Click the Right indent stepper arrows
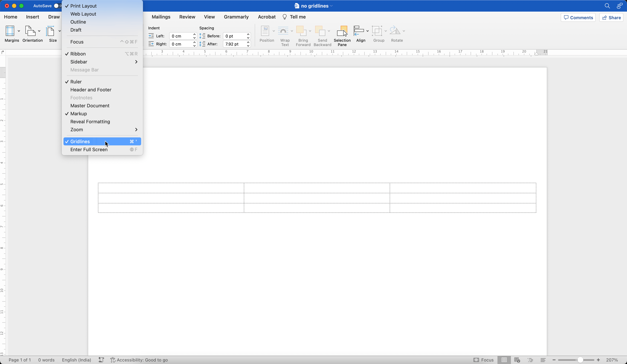Image resolution: width=627 pixels, height=364 pixels. pos(194,44)
